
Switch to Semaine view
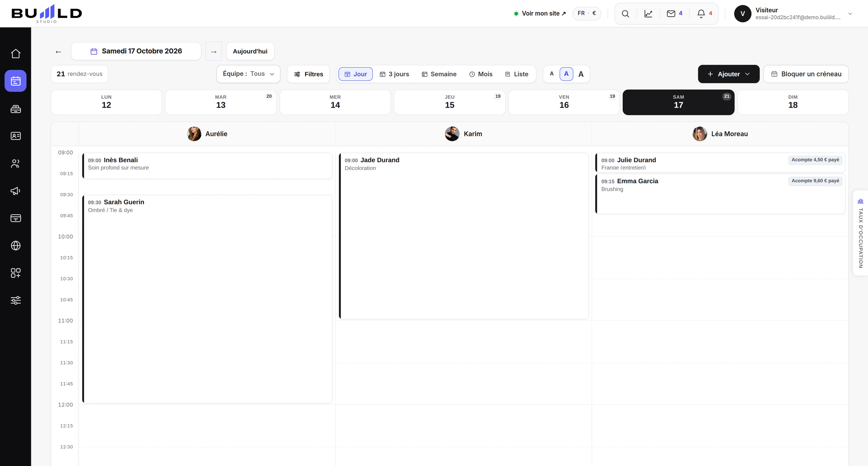[x=439, y=74]
